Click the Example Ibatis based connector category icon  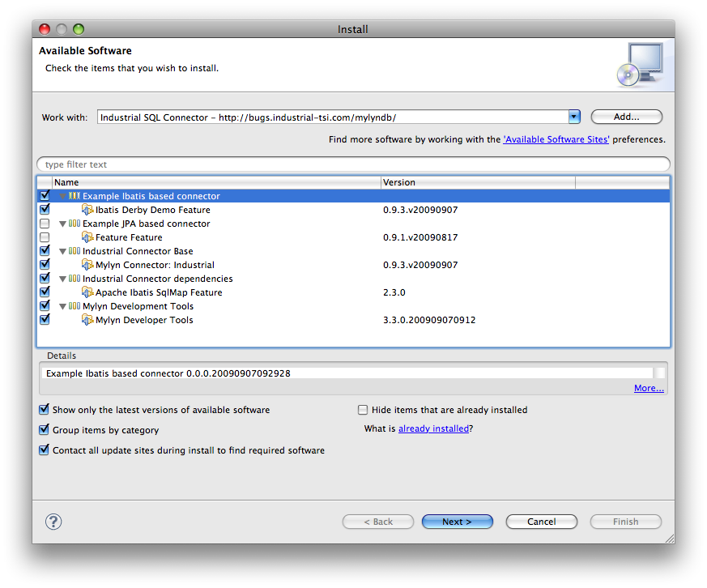pyautogui.click(x=75, y=196)
